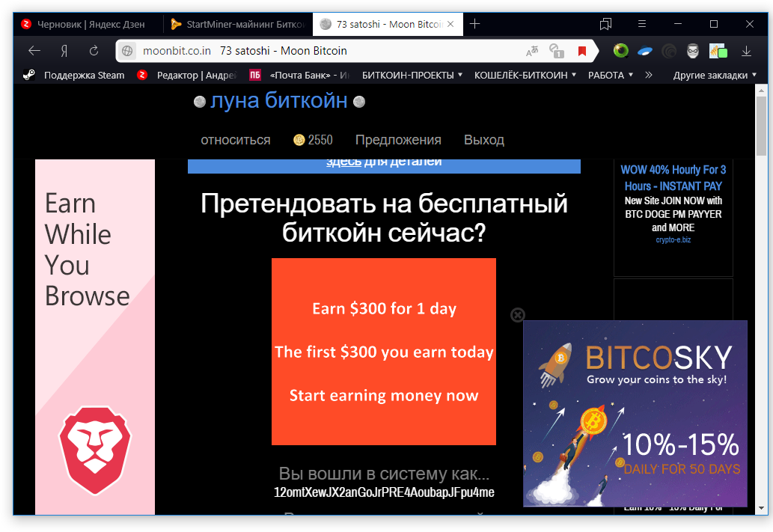Close the BitcoSky popup ad

coord(518,315)
